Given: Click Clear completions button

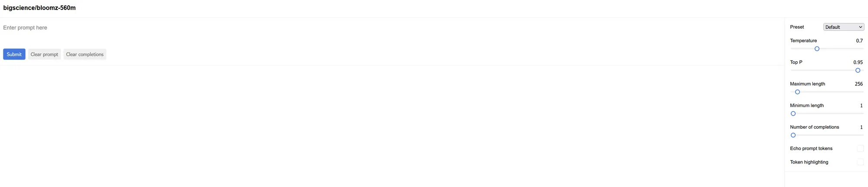Looking at the screenshot, I should pyautogui.click(x=85, y=54).
